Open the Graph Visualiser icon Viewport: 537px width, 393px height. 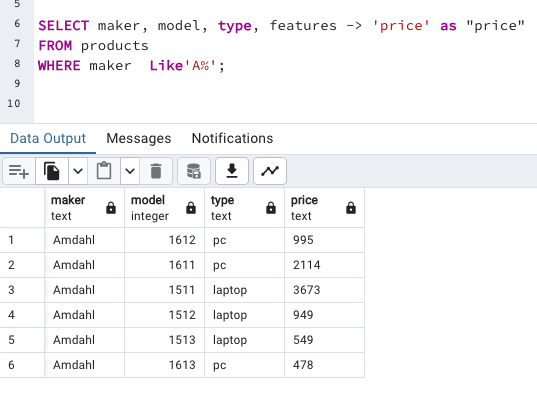(270, 171)
